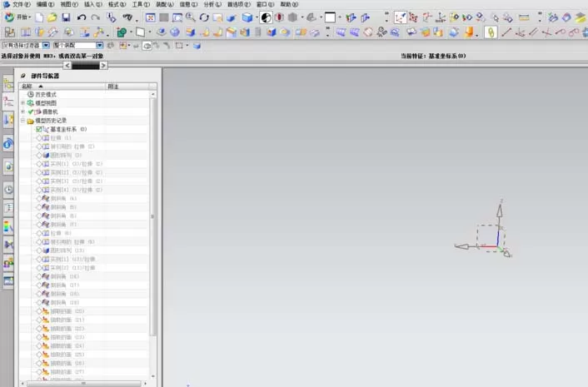The image size is (588, 387).
Task: Toggle the diamond box for 实例[4] (3)/拉伸 (2)
Action: coord(39,190)
